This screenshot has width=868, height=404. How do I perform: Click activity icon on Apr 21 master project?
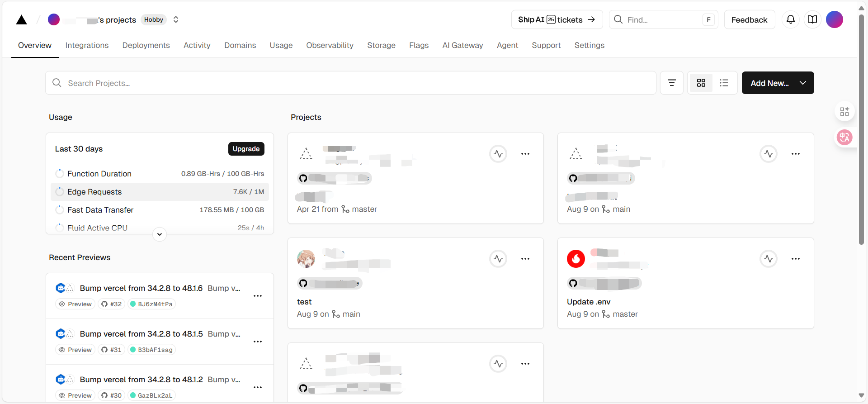pyautogui.click(x=498, y=154)
